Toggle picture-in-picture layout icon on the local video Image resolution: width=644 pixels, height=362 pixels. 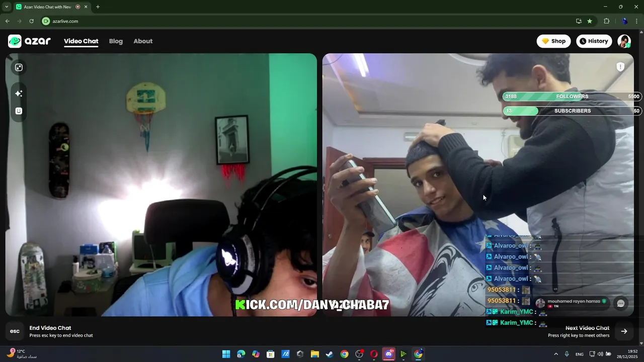[19, 67]
